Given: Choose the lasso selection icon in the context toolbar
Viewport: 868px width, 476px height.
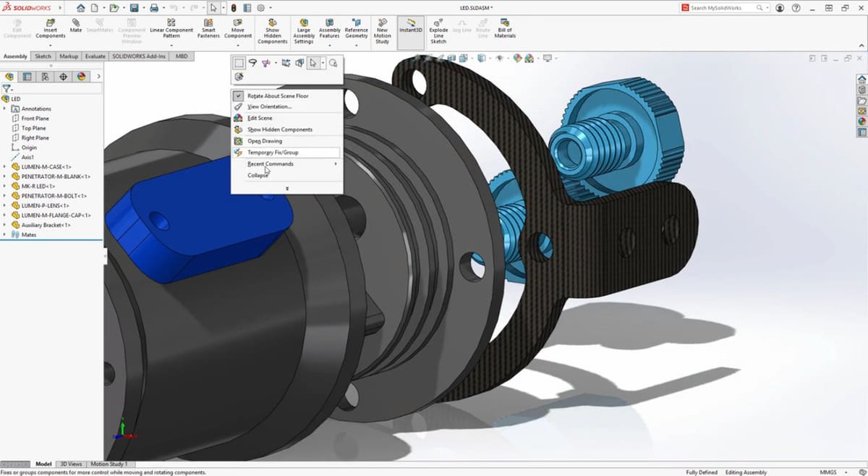Looking at the screenshot, I should 252,63.
